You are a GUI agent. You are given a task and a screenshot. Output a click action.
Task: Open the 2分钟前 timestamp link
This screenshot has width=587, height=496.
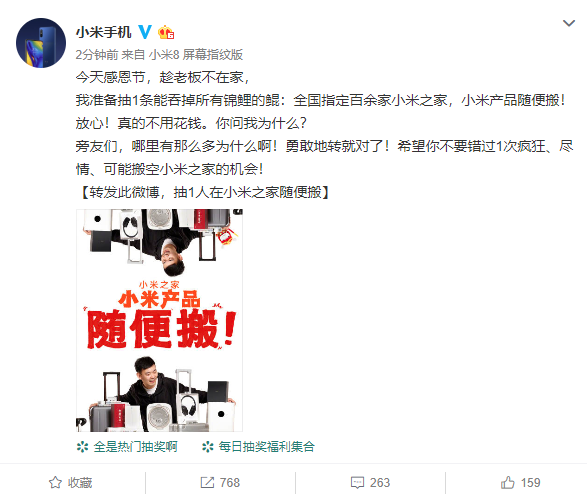point(97,55)
